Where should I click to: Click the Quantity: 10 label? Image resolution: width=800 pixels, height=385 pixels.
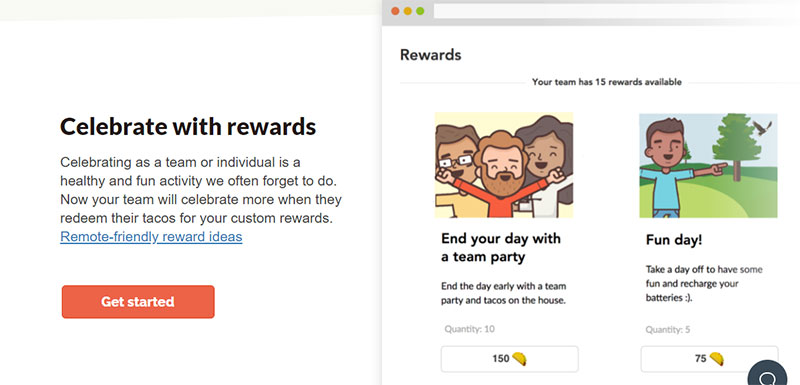tap(469, 329)
